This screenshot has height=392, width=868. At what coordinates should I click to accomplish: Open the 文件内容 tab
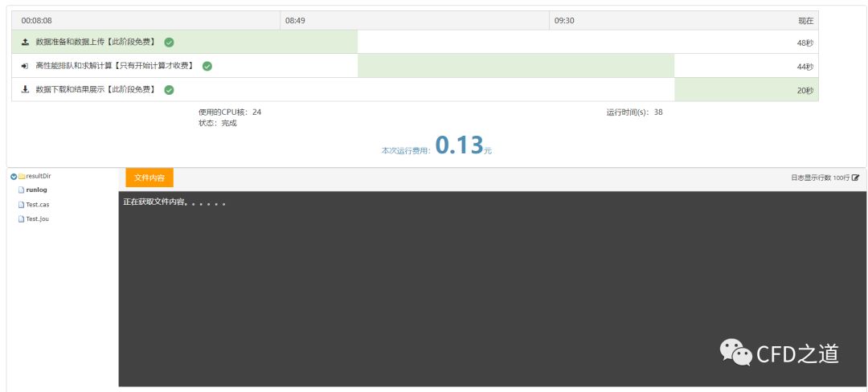click(149, 178)
